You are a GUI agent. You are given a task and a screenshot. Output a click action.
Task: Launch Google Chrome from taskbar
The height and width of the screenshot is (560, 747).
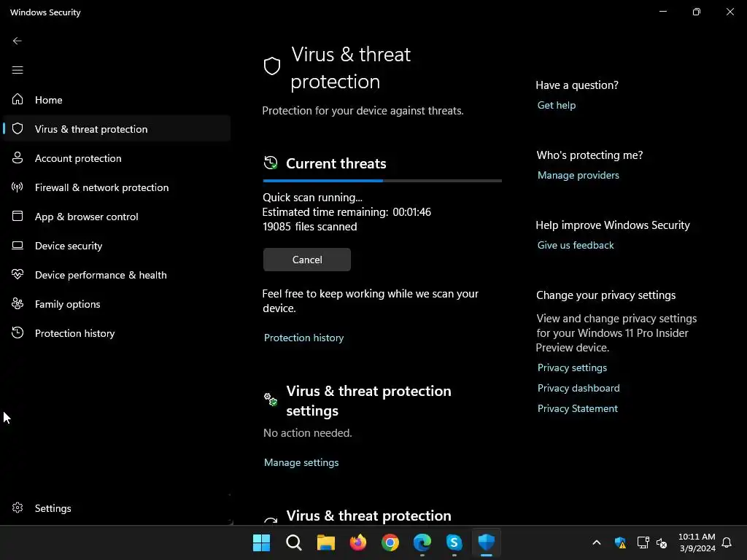pyautogui.click(x=390, y=542)
